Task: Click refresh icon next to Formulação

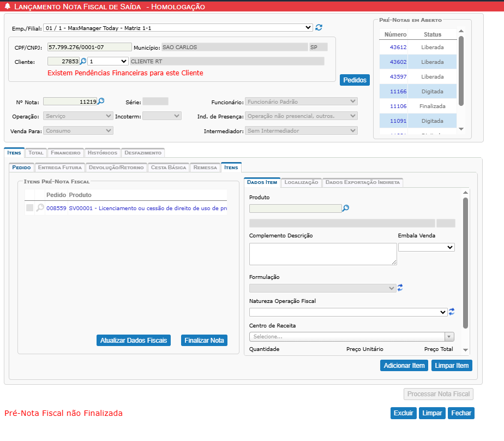Action: tap(400, 288)
